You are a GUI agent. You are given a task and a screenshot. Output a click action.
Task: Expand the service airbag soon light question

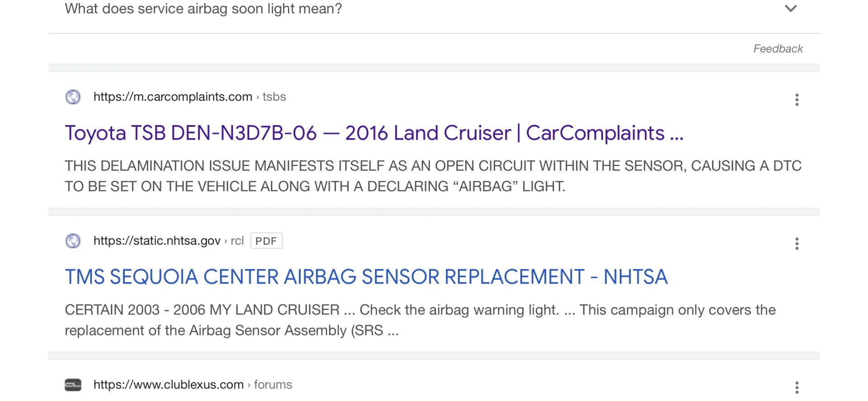click(790, 9)
